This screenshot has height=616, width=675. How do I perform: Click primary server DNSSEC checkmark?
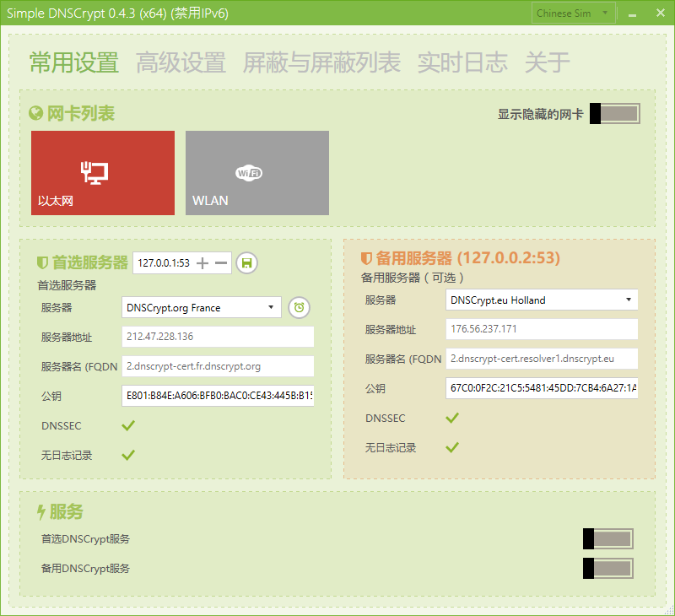[x=128, y=426]
